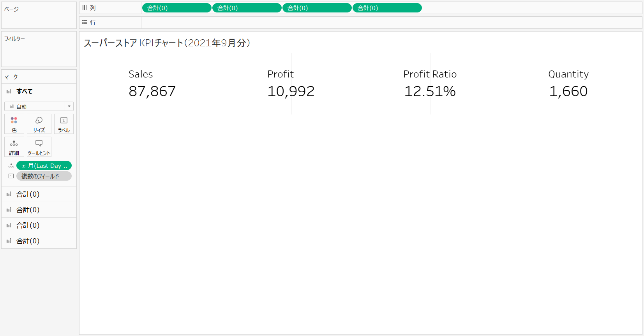
Task: Click the 詳細 (detail) marks button
Action: point(14,147)
